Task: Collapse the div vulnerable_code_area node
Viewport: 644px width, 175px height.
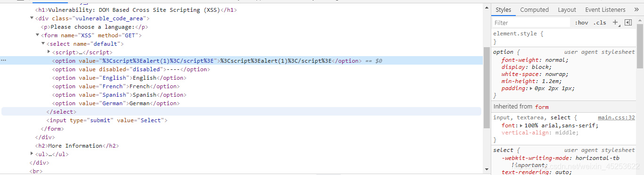Action: 32,18
